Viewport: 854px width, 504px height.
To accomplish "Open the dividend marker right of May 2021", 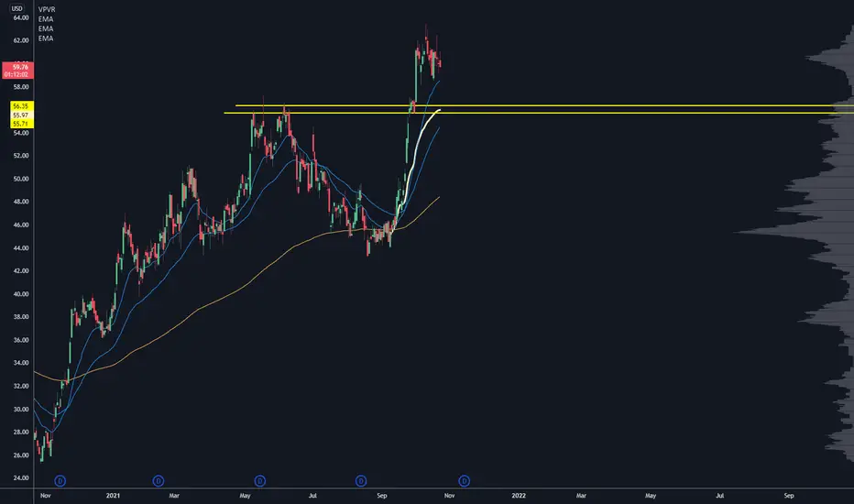I will coord(260,480).
